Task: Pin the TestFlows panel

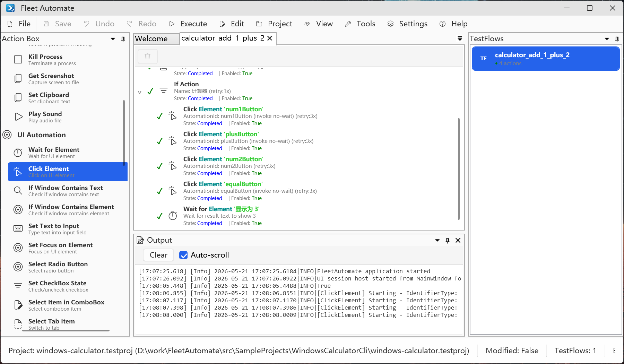Action: pyautogui.click(x=617, y=39)
